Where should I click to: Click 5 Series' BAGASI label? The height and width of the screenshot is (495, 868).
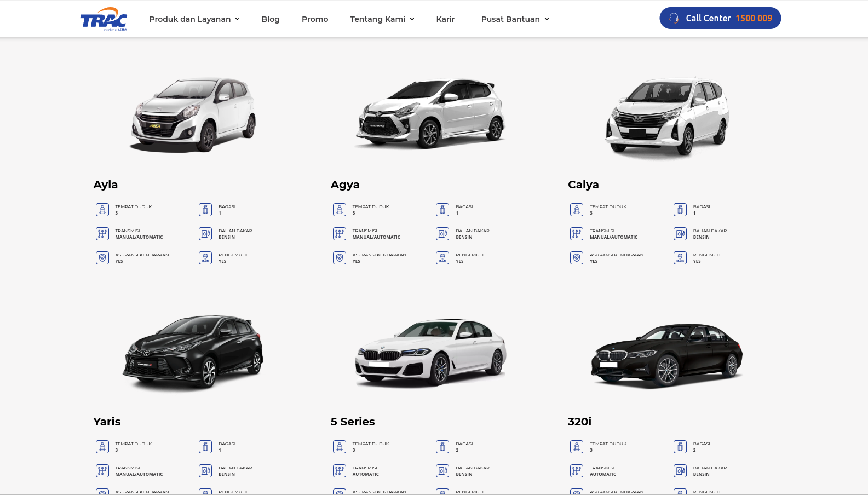pos(464,444)
